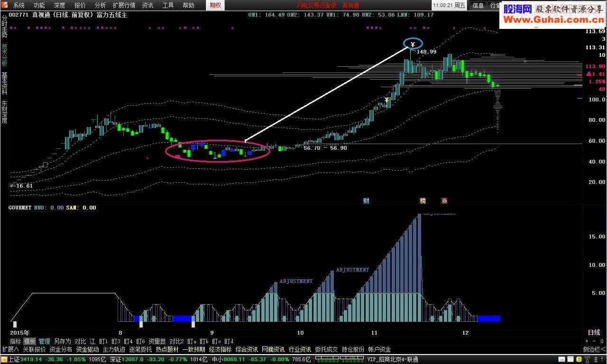Open the 关联报价 tab
Viewport: 607px width, 364px height.
34,349
